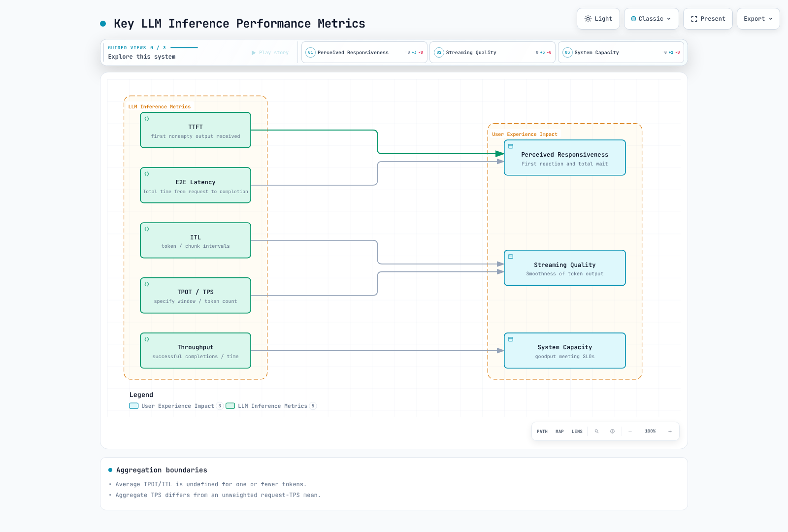This screenshot has height=532, width=788.
Task: Start the Play story walkthrough
Action: (x=270, y=53)
